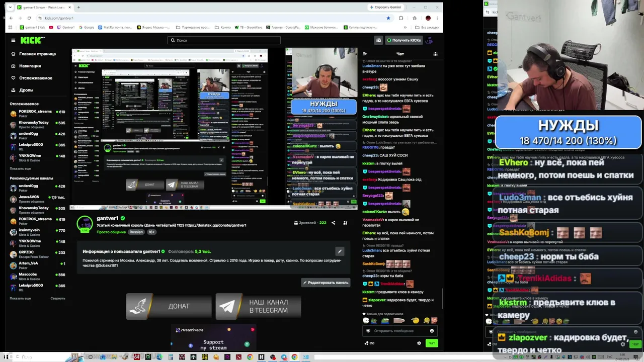Open the Все закладки folder
The width and height of the screenshot is (644, 362).
[x=428, y=27]
